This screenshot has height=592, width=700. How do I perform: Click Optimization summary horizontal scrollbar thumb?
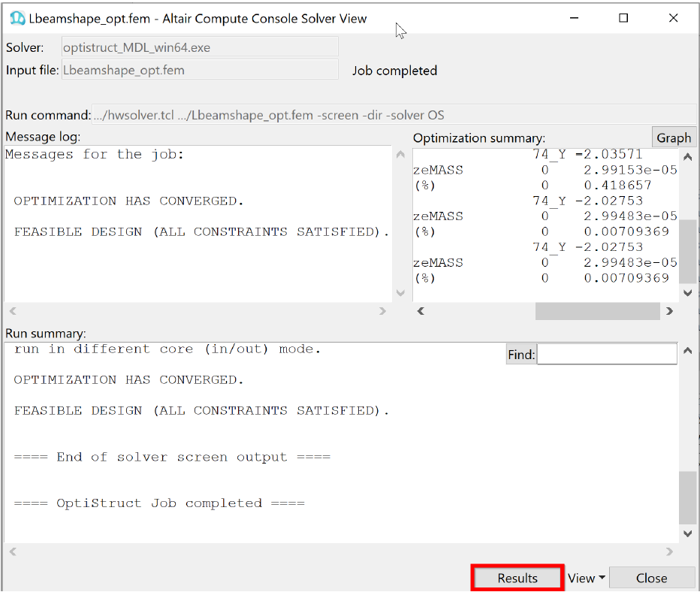[597, 311]
